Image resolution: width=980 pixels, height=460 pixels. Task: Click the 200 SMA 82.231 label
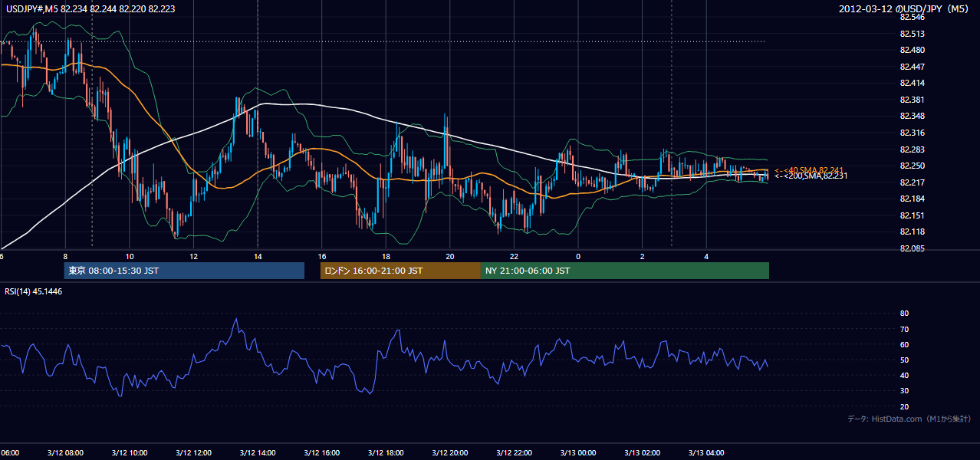click(810, 176)
